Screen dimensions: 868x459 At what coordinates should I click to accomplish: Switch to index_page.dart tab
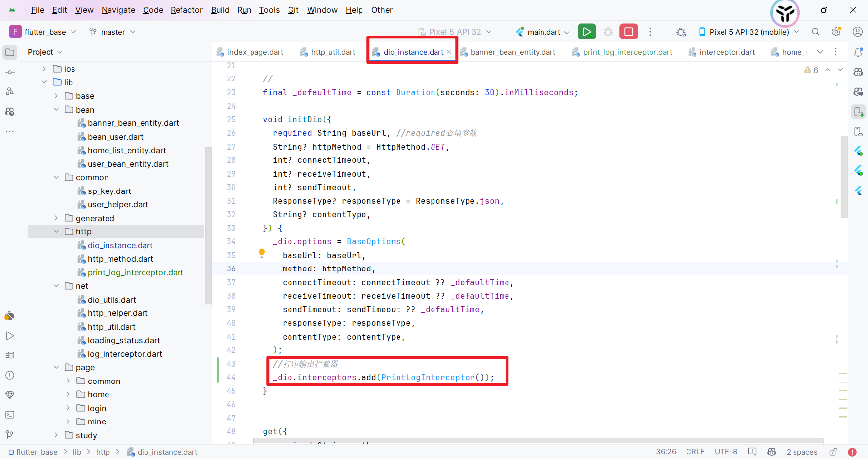250,52
